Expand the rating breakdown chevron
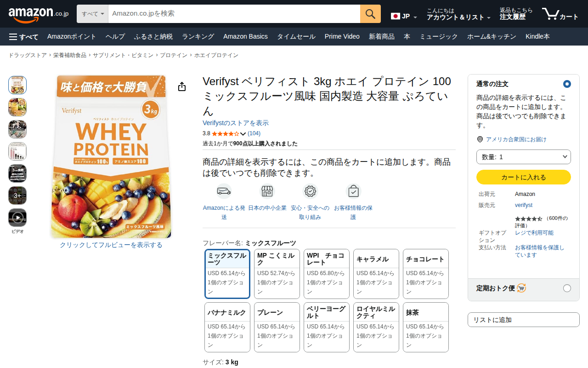Image resolution: width=588 pixels, height=368 pixels. tap(243, 134)
